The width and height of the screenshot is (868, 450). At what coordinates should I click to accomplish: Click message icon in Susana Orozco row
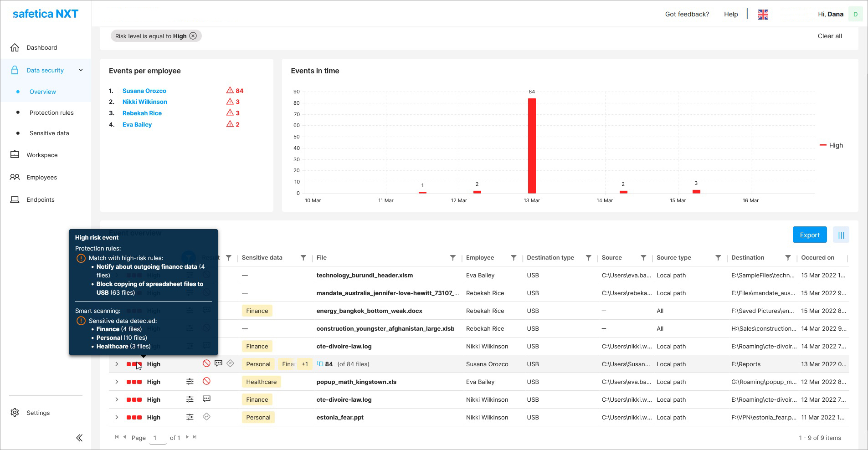pos(218,363)
